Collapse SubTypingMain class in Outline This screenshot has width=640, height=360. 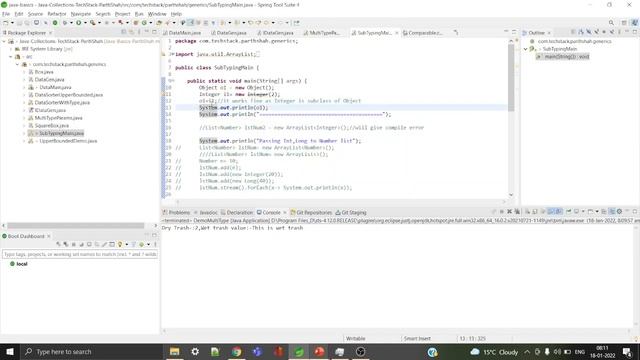tap(526, 49)
